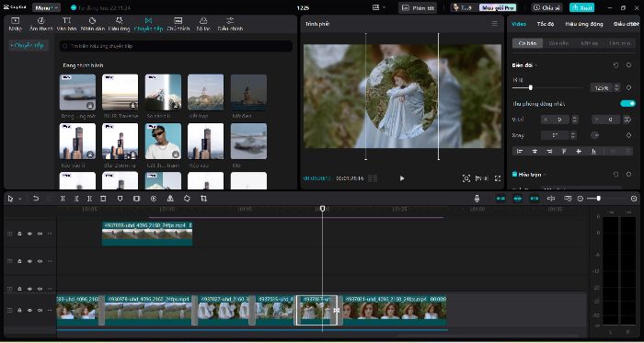Adjust X position stepper arrows

click(575, 120)
